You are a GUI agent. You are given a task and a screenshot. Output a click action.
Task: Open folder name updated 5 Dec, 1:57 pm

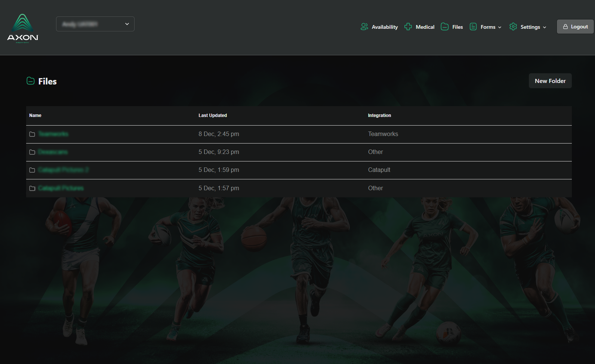click(x=61, y=188)
